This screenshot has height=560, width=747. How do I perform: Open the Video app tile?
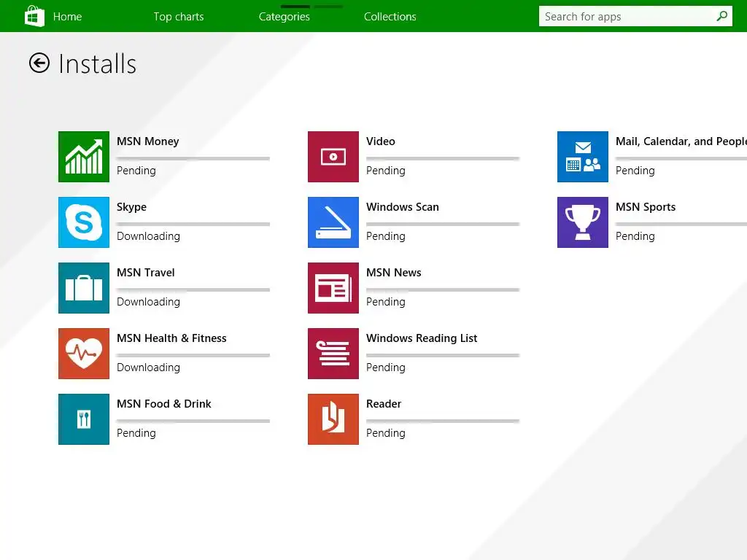click(x=333, y=157)
